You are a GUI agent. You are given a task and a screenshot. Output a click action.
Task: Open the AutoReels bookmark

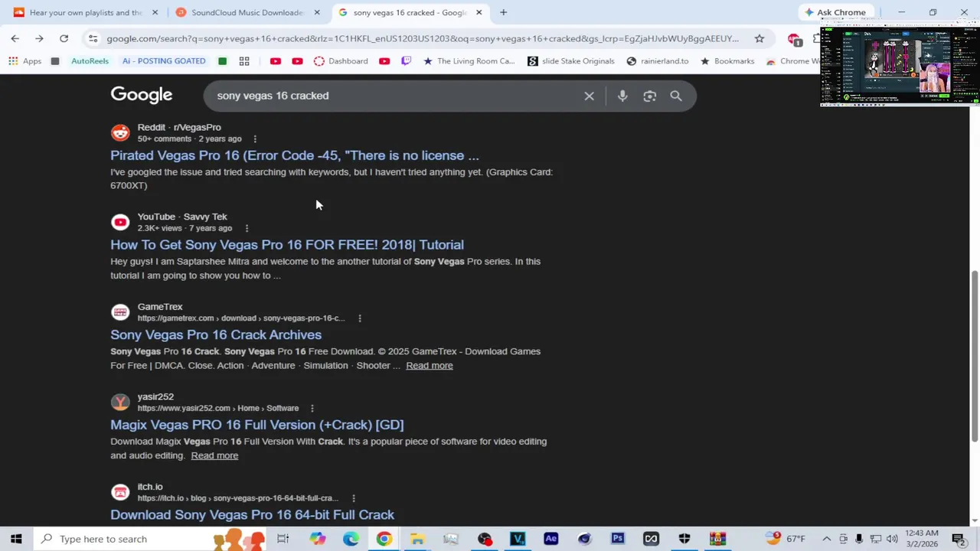coord(90,61)
